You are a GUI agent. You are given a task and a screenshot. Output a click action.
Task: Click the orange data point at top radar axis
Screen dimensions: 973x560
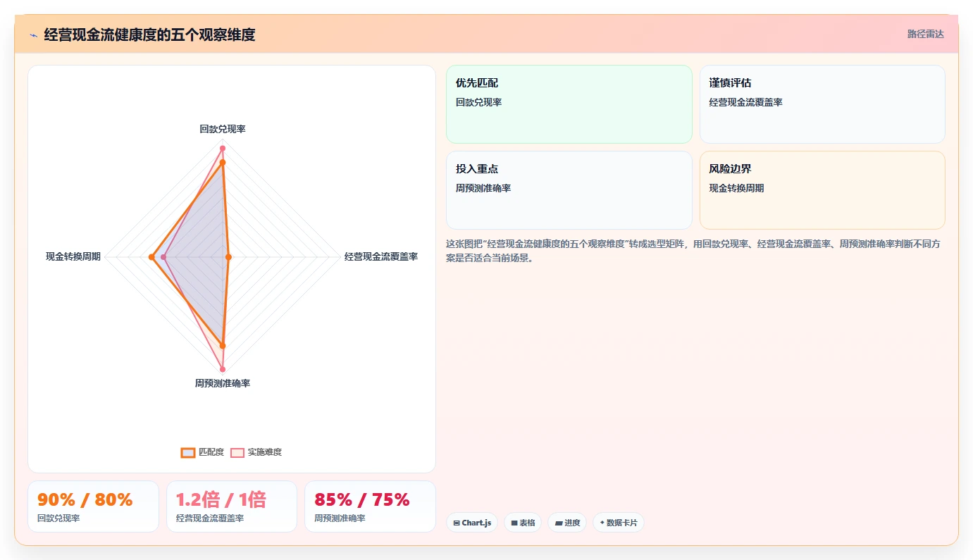tap(223, 163)
